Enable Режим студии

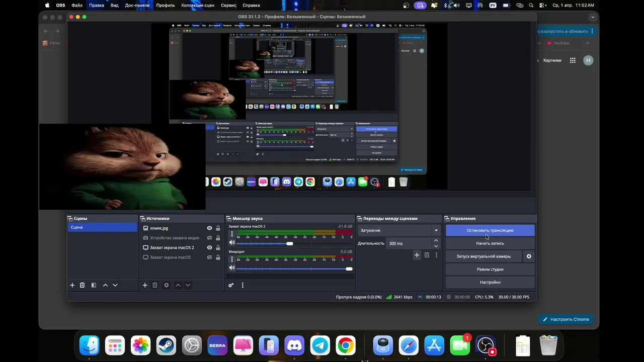point(490,269)
